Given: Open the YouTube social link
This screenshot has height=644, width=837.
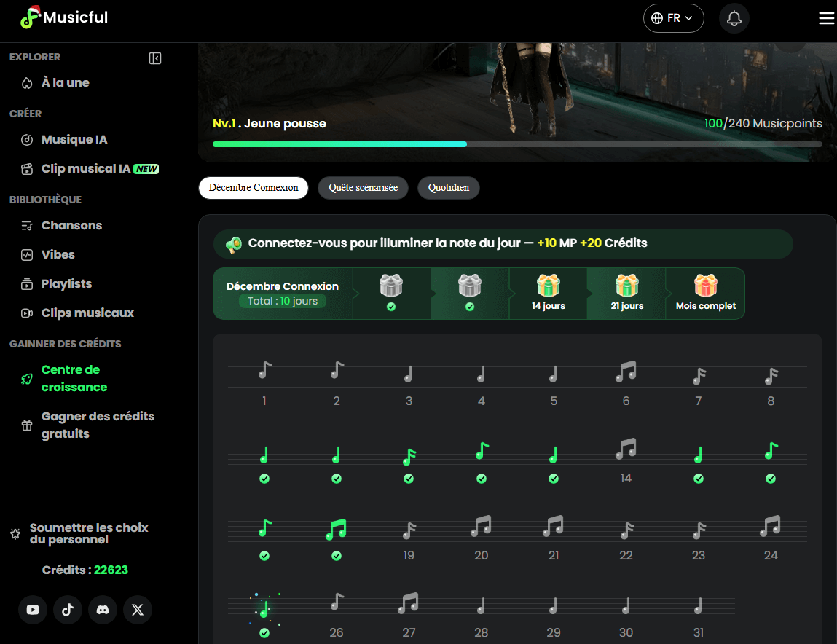Looking at the screenshot, I should (x=33, y=610).
